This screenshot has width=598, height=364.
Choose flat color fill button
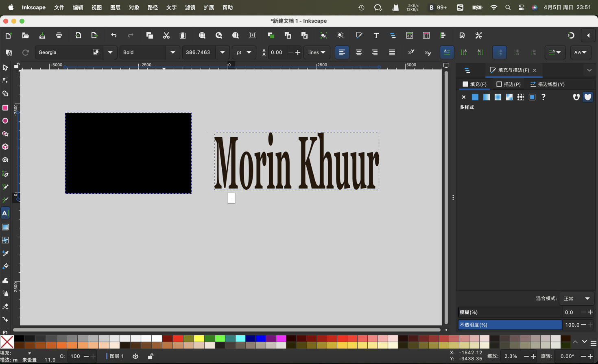click(475, 97)
